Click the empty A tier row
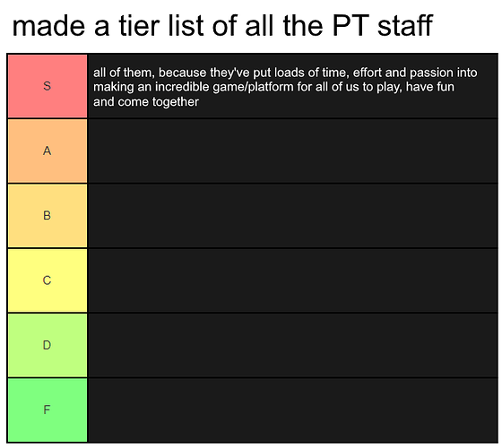The image size is (502, 448). (x=292, y=151)
